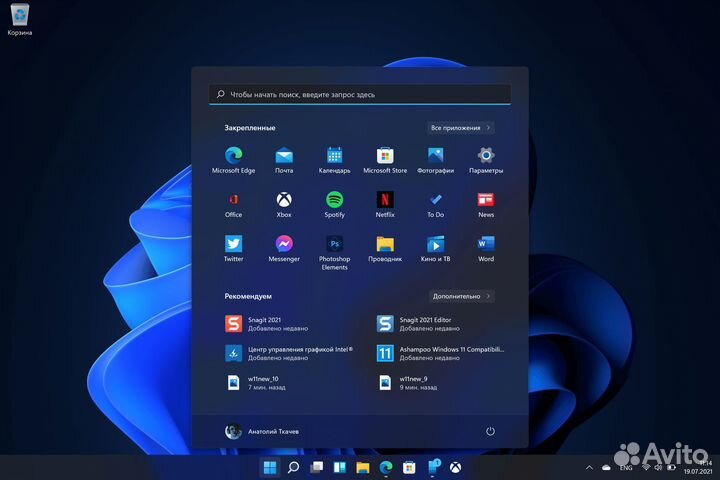Screen dimensions: 720x480
Task: Open File Explorer on taskbar
Action: pyautogui.click(x=363, y=468)
